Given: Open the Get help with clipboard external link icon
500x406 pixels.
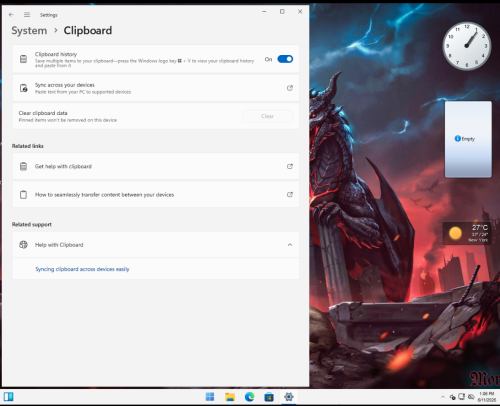Looking at the screenshot, I should click(x=290, y=166).
